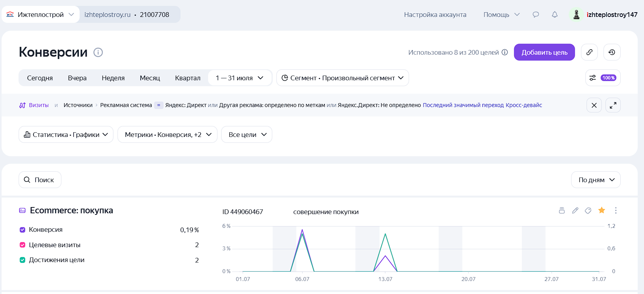Image resolution: width=644 pixels, height=294 pixels.
Task: Edit the Ecommerce: покупка goal with pencil
Action: pos(575,211)
